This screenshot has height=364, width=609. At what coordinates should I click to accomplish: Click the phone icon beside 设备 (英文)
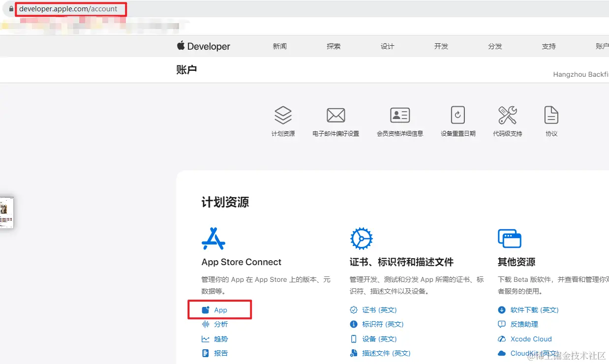click(x=354, y=339)
